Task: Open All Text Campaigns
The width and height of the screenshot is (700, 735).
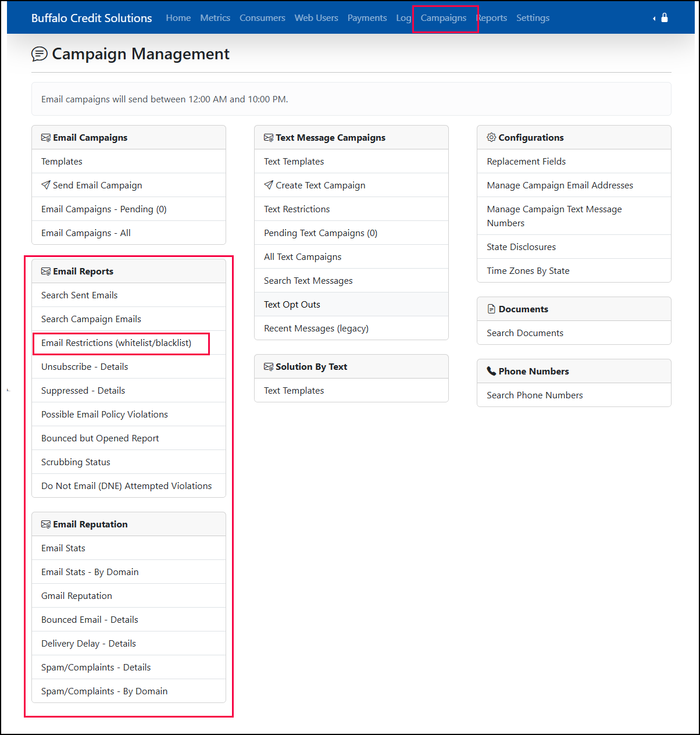Action: click(351, 257)
